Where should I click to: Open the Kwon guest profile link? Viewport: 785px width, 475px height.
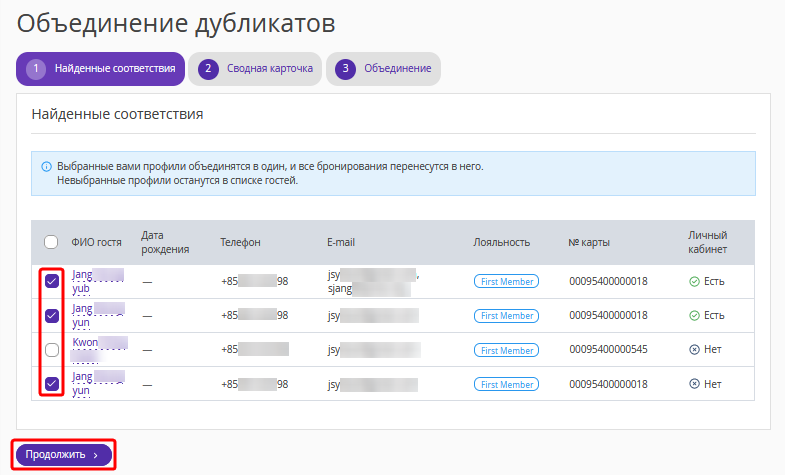click(x=86, y=343)
